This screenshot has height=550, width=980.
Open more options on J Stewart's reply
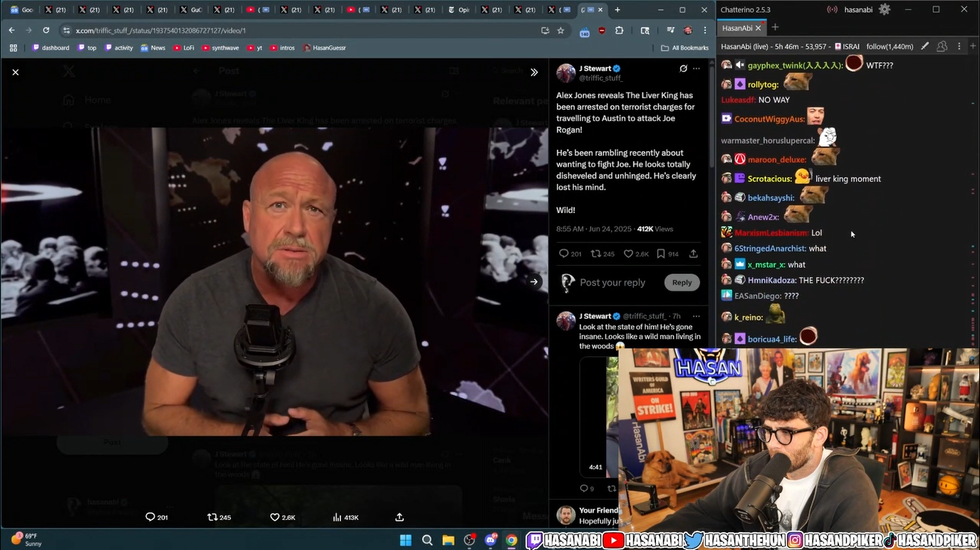coord(696,316)
